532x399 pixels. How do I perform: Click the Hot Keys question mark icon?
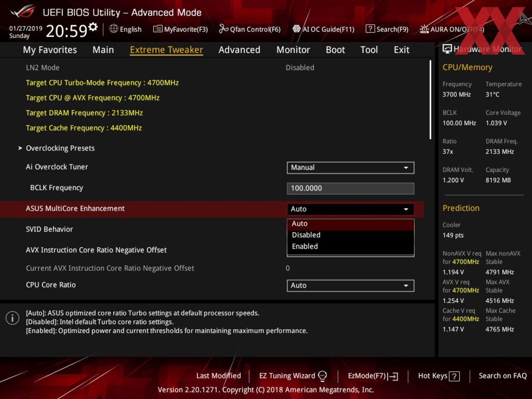(x=454, y=376)
